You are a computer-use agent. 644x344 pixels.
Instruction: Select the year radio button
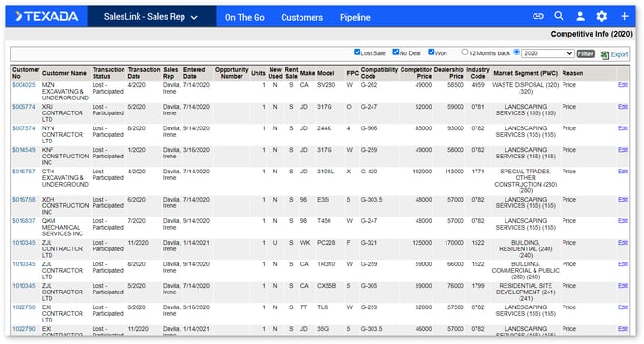click(x=517, y=52)
